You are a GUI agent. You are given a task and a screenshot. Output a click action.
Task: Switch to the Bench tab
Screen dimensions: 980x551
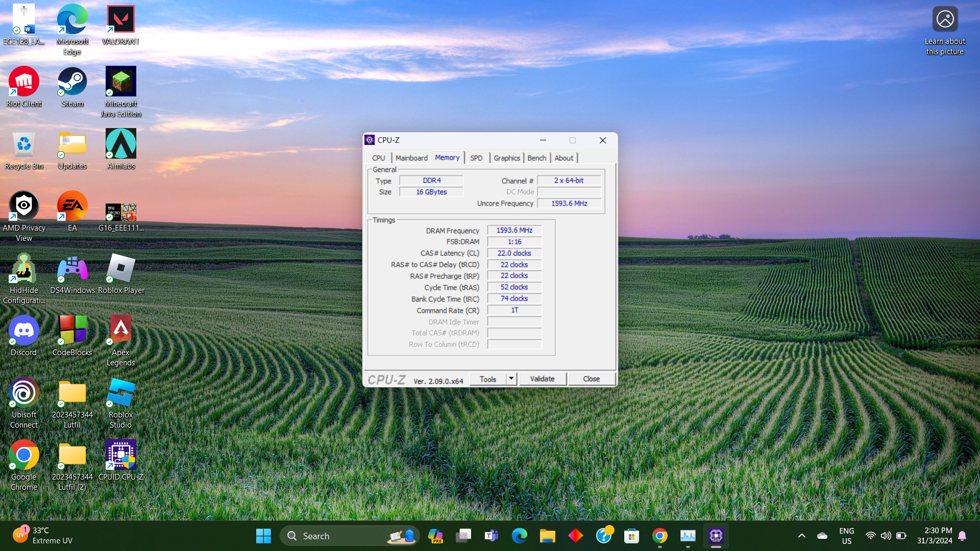[536, 158]
